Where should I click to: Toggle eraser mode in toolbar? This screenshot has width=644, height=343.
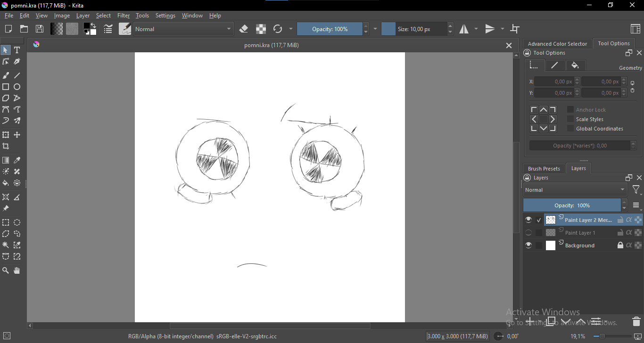(244, 29)
